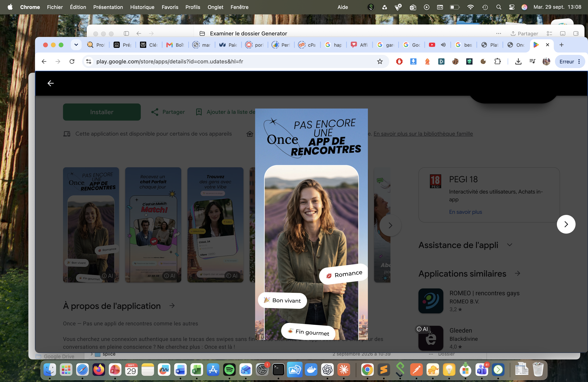The height and width of the screenshot is (382, 588).
Task: Open Spotlight search in the menu bar
Action: tap(499, 7)
